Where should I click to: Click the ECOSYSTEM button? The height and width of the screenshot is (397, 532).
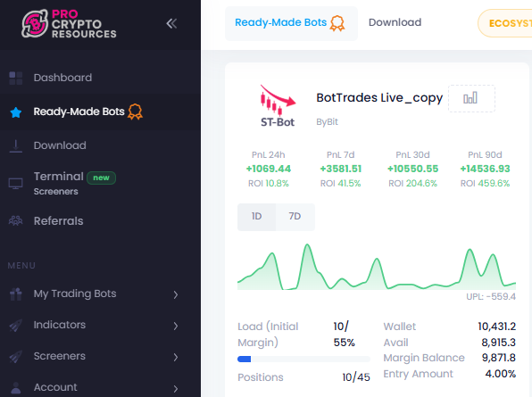[x=505, y=23]
